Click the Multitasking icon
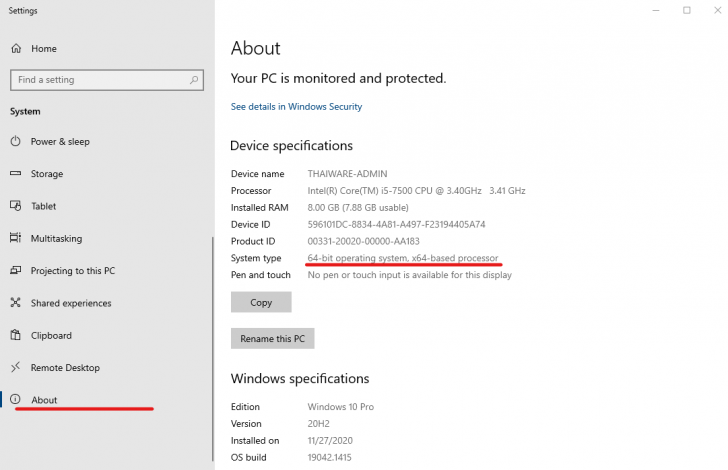The height and width of the screenshot is (470, 728). tap(16, 238)
